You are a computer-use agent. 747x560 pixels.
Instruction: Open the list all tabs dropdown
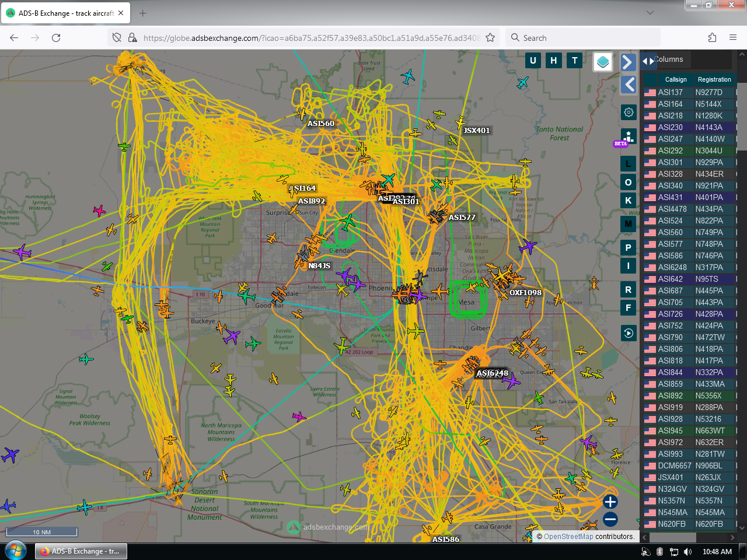(650, 13)
